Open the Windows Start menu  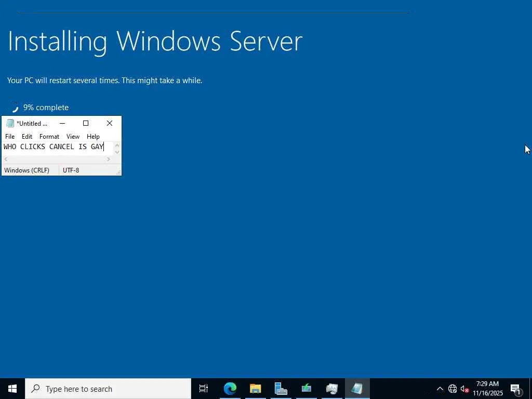(x=12, y=389)
